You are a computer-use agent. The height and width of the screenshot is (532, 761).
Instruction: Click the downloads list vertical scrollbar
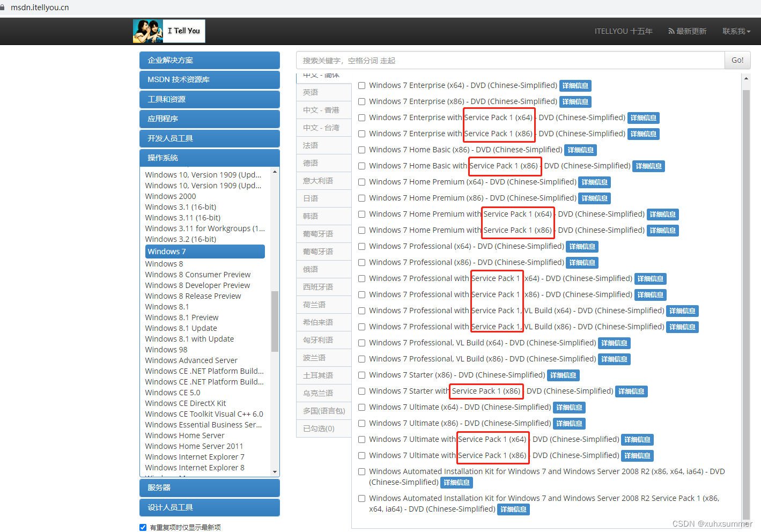click(x=746, y=306)
